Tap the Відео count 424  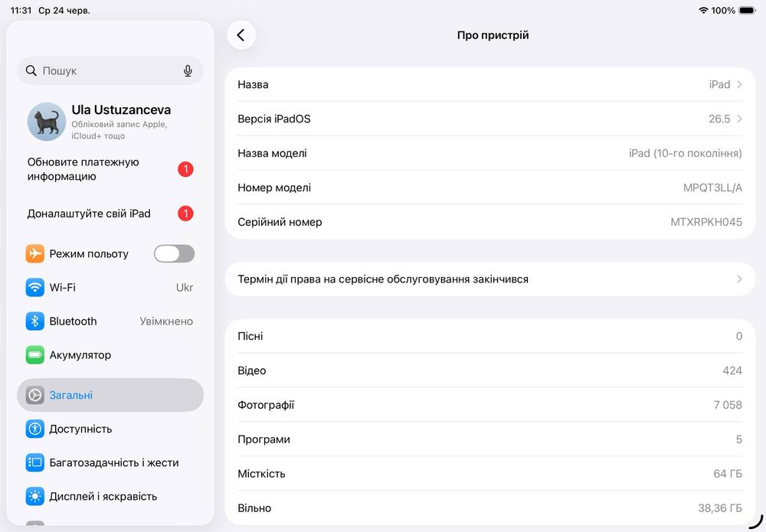(732, 370)
